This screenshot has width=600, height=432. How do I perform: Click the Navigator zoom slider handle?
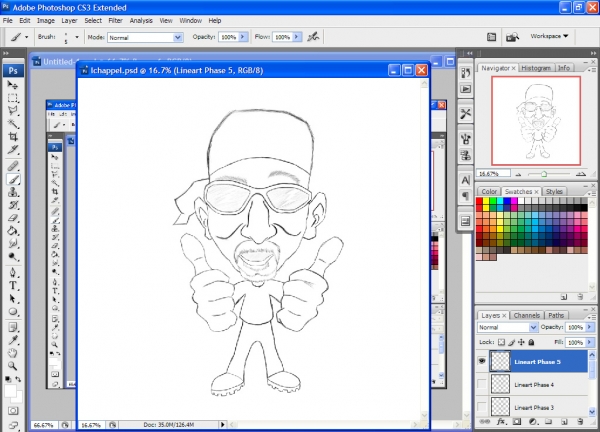pyautogui.click(x=544, y=174)
